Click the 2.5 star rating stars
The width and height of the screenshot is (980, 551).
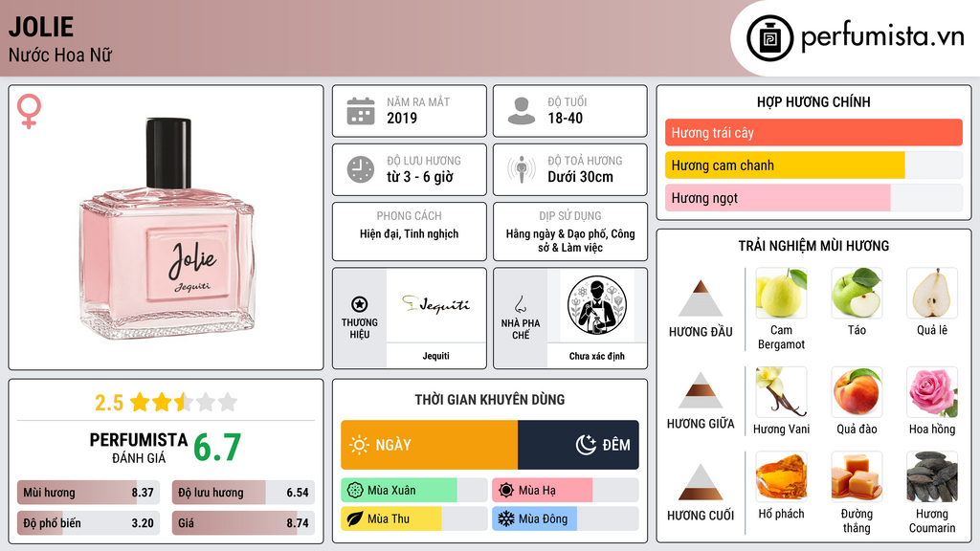(183, 403)
